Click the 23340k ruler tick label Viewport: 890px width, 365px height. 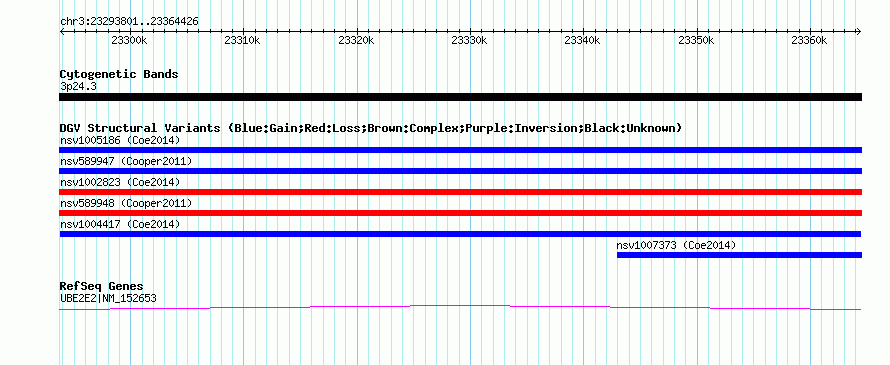pos(583,40)
